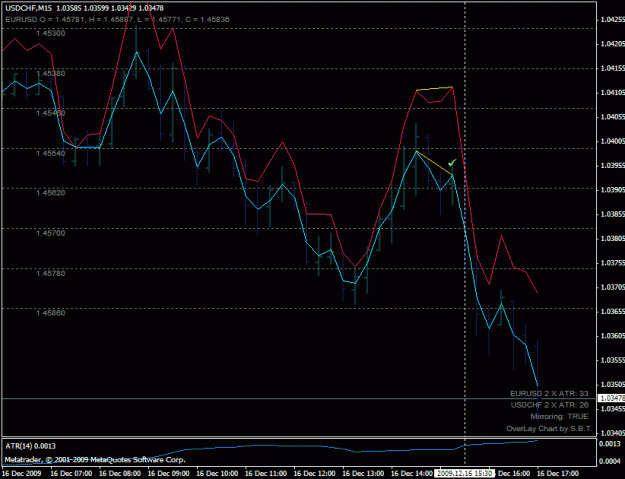
Task: Select the yellow trend line on the cyan series
Action: pyautogui.click(x=434, y=163)
